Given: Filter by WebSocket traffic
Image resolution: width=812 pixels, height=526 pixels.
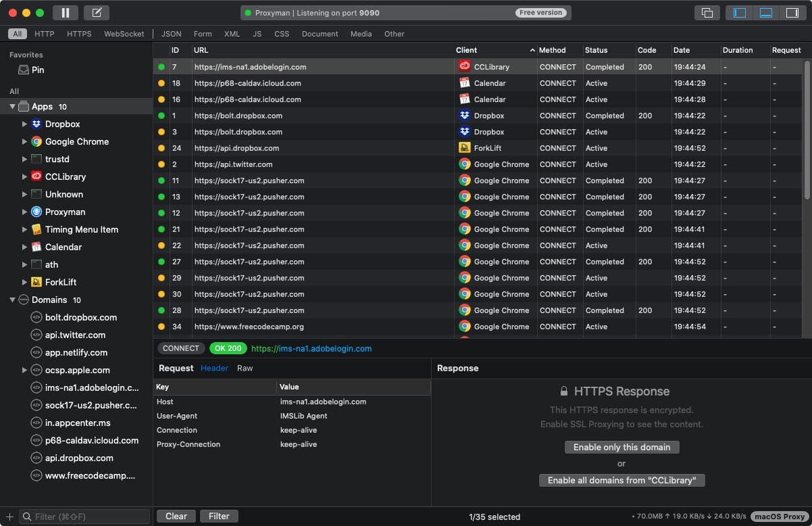Looking at the screenshot, I should (124, 34).
